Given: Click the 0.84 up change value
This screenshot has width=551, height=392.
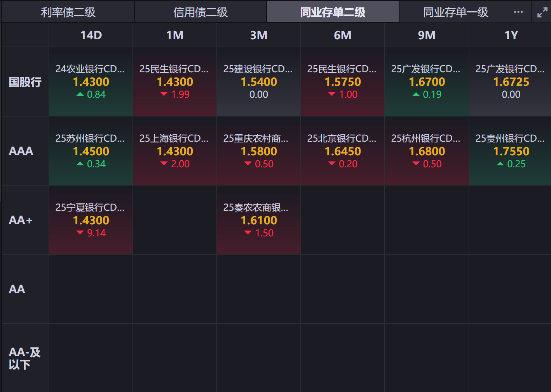Looking at the screenshot, I should point(96,94).
